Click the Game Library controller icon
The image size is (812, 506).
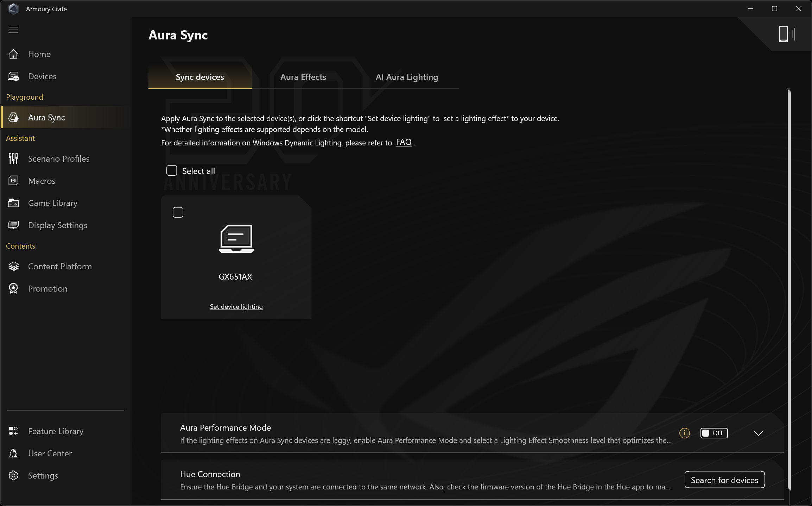tap(13, 203)
